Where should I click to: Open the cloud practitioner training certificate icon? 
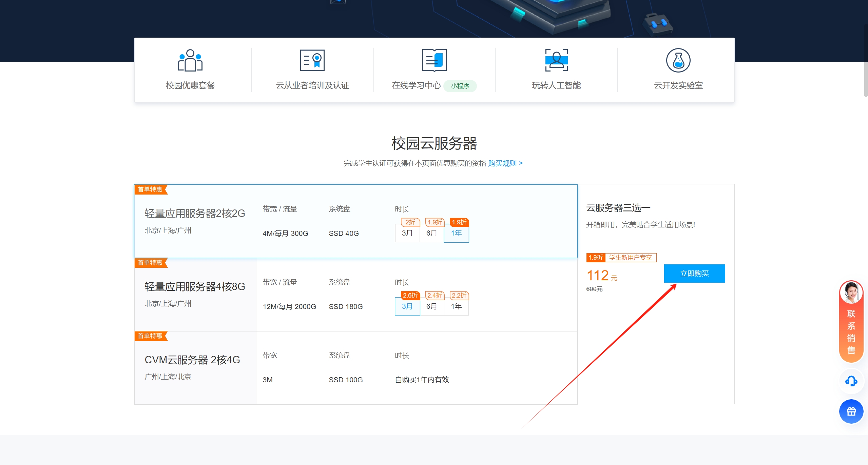tap(312, 60)
